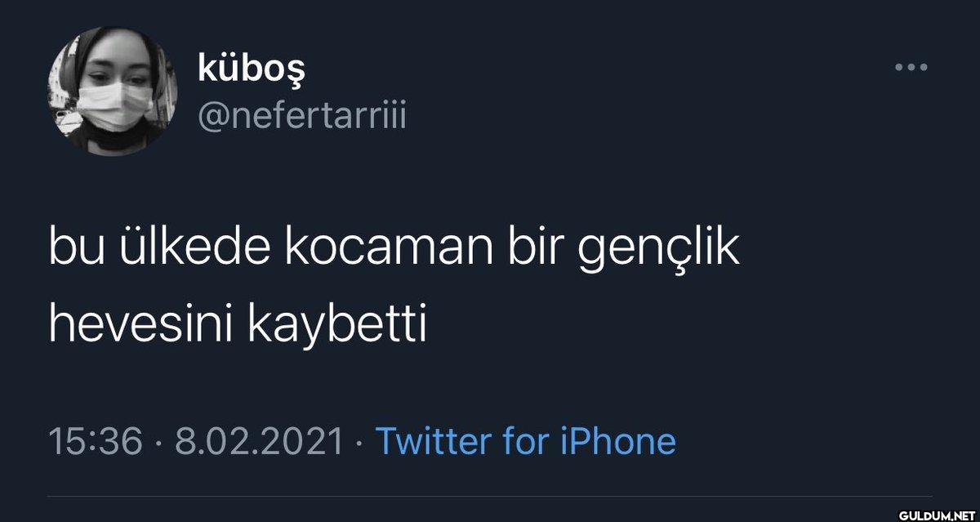Open the @nefertarriii handle

click(x=301, y=118)
